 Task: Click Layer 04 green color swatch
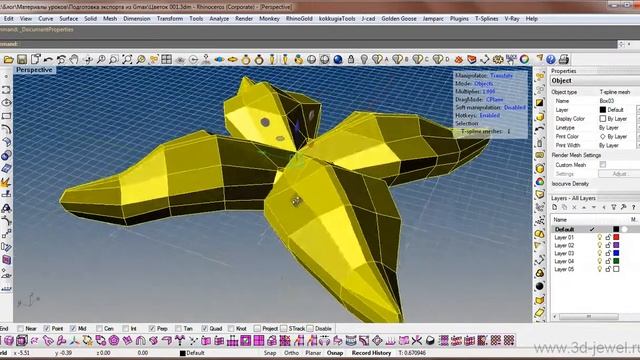[616, 261]
